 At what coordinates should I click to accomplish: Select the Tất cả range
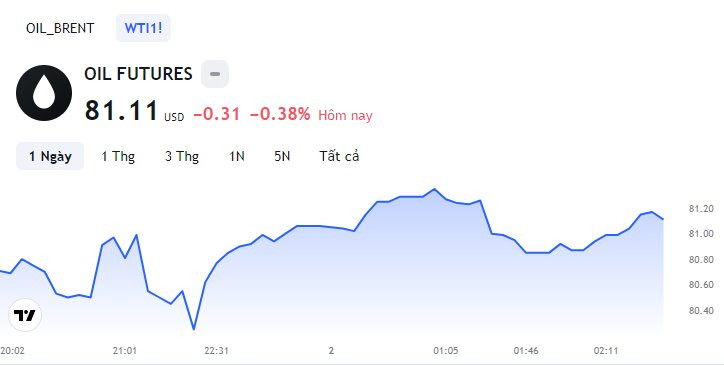[x=339, y=156]
